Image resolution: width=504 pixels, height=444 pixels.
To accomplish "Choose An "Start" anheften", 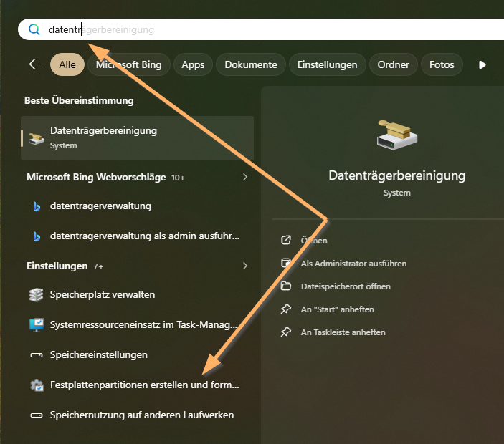I will (x=337, y=309).
